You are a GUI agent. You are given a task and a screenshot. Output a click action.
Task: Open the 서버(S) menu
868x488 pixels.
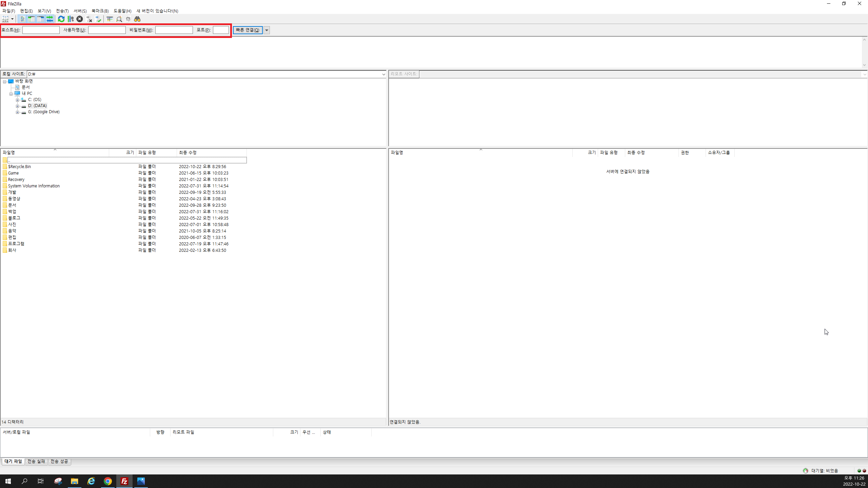tap(80, 11)
